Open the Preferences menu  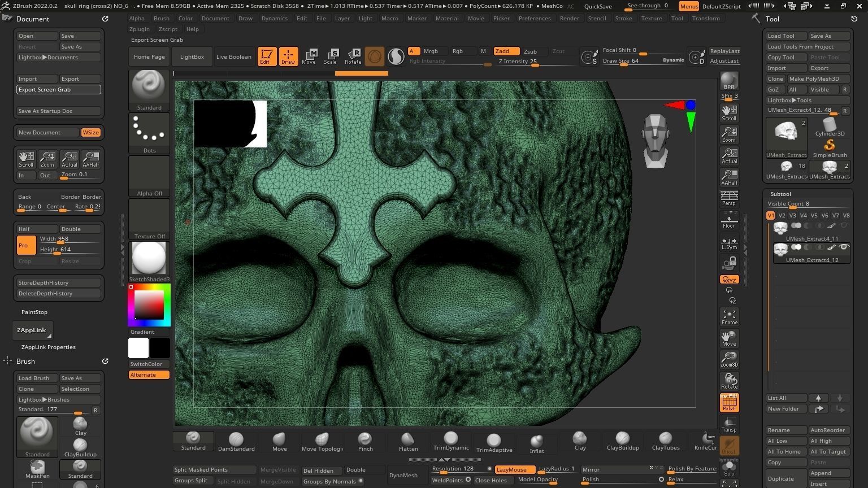(535, 19)
